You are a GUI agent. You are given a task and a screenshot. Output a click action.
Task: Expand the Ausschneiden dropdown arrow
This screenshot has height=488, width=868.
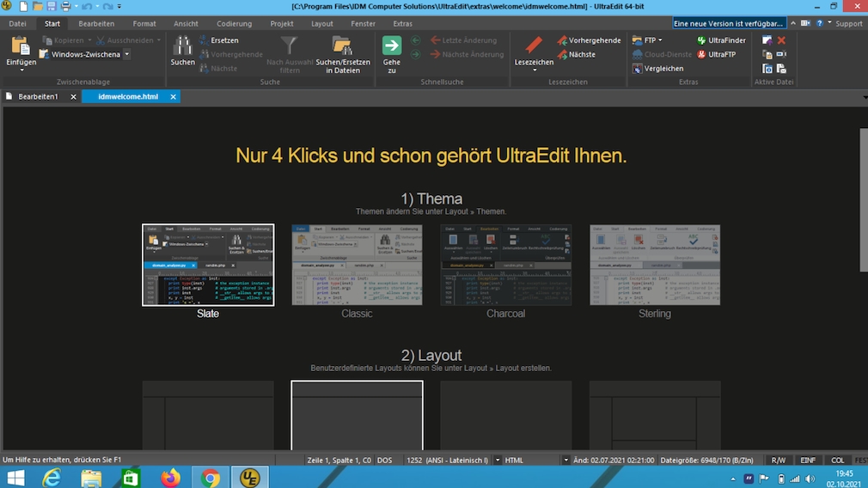coord(159,40)
